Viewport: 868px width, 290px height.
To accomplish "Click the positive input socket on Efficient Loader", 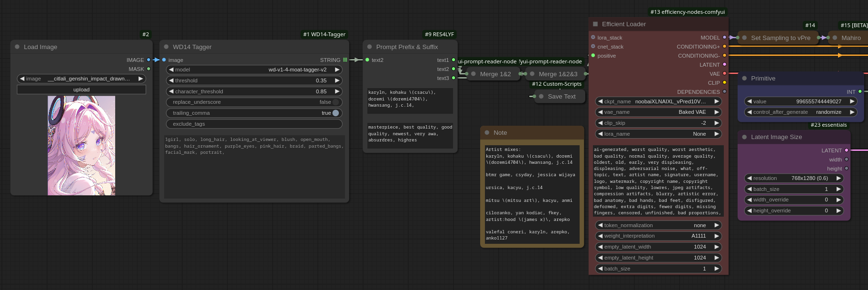I will click(593, 56).
